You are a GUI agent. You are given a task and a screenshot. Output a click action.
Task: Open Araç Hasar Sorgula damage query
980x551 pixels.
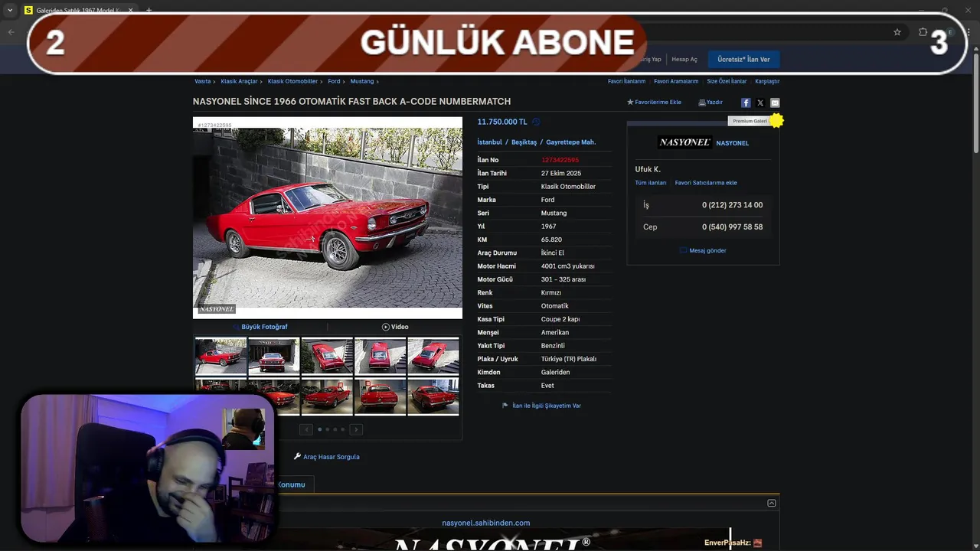click(x=326, y=457)
